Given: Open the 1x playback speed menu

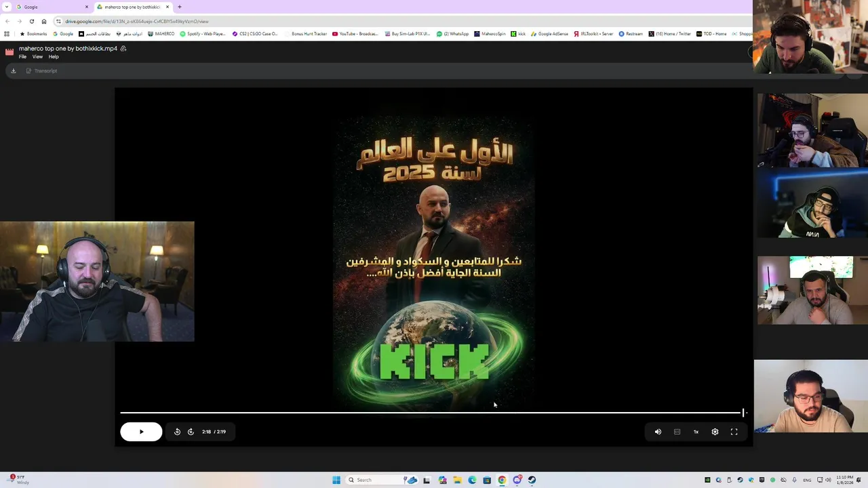Looking at the screenshot, I should point(696,432).
